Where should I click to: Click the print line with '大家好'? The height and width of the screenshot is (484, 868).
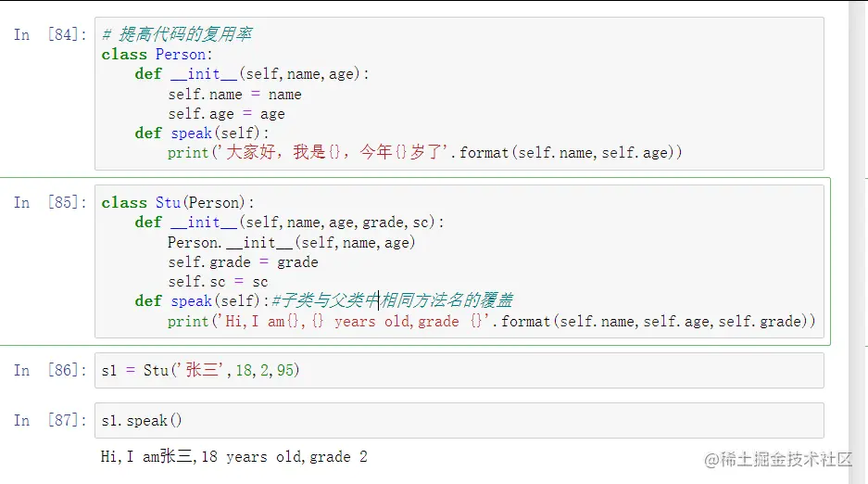pyautogui.click(x=424, y=152)
